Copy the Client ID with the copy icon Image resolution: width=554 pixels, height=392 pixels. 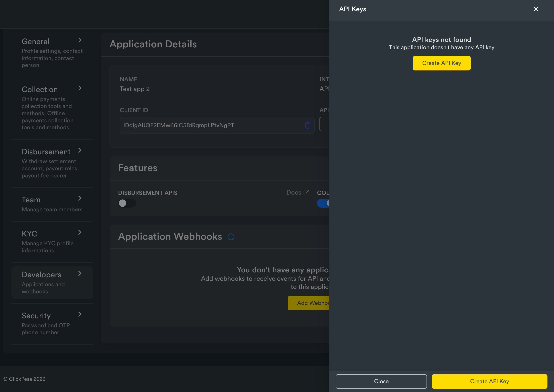[307, 125]
